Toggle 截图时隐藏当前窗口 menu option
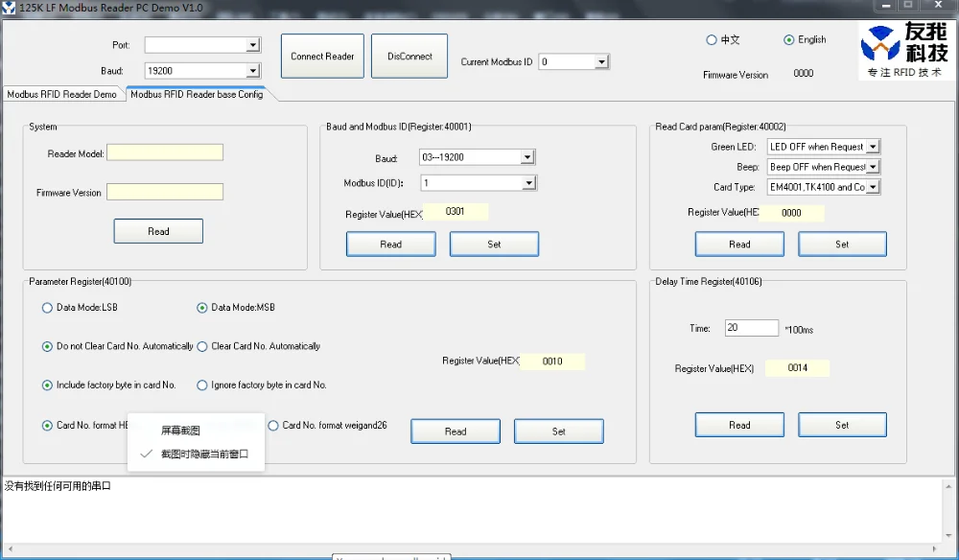 tap(196, 454)
